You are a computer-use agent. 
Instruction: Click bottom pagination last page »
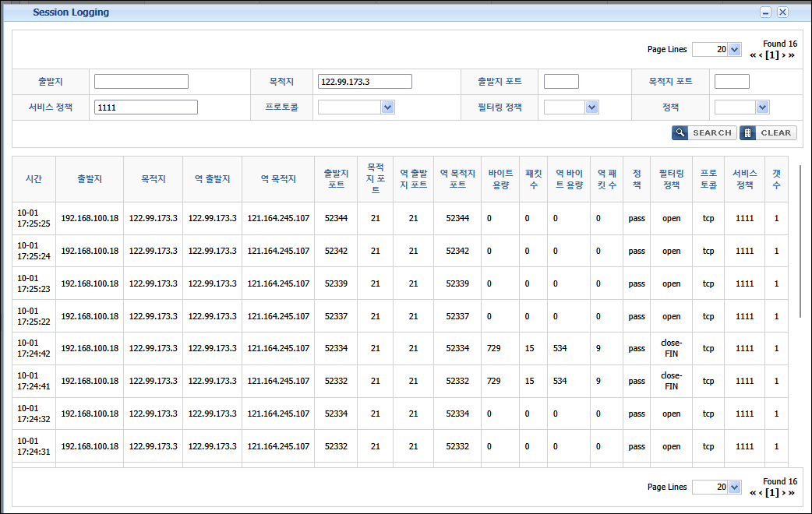click(x=792, y=493)
